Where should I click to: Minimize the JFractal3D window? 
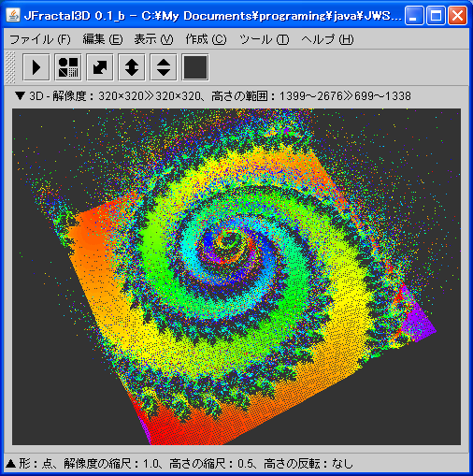(x=414, y=15)
